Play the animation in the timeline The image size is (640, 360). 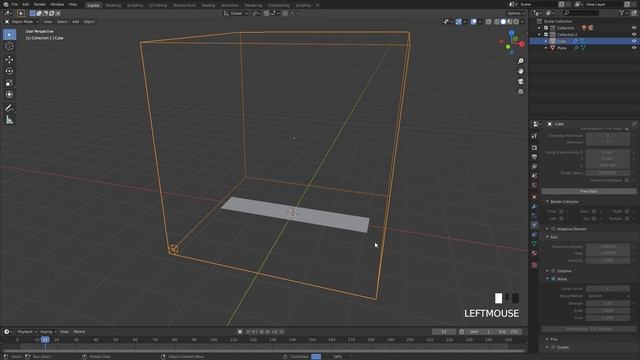pyautogui.click(x=268, y=332)
